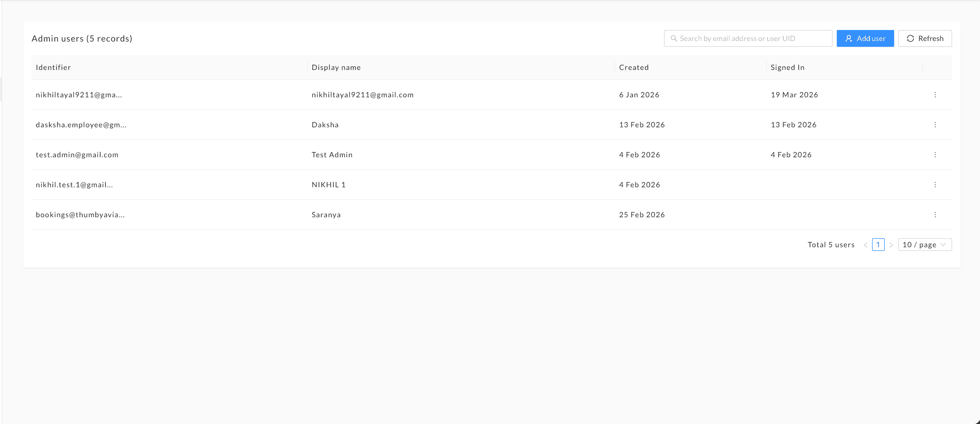Click the search magnifier icon

point(674,38)
